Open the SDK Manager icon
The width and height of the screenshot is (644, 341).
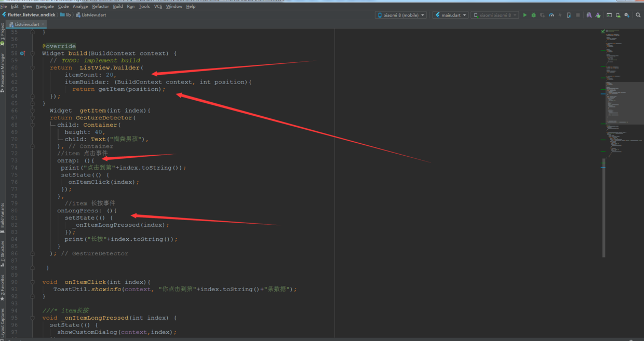(627, 15)
